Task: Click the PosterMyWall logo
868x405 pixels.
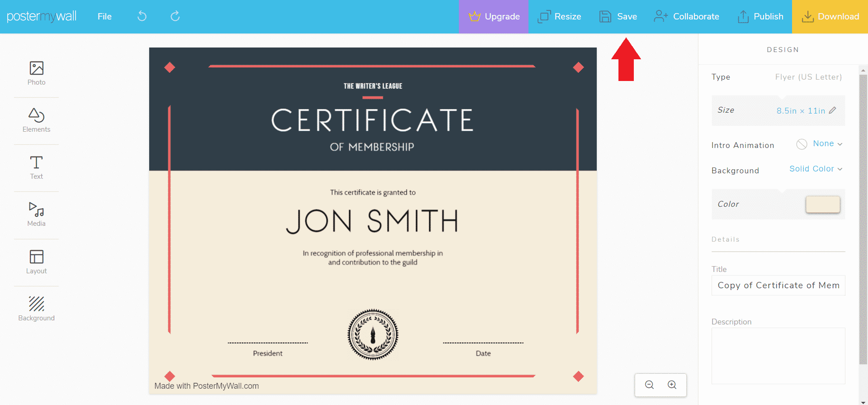Action: coord(42,16)
